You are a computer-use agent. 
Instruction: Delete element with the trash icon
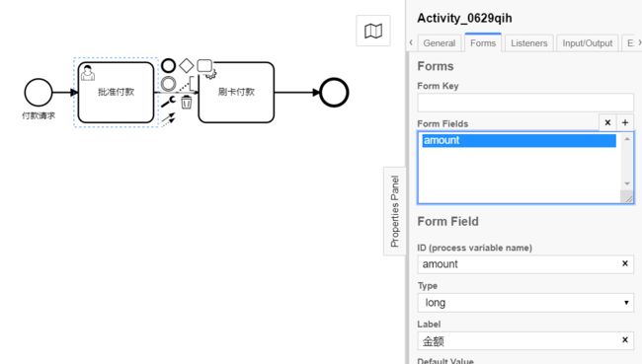tap(187, 102)
